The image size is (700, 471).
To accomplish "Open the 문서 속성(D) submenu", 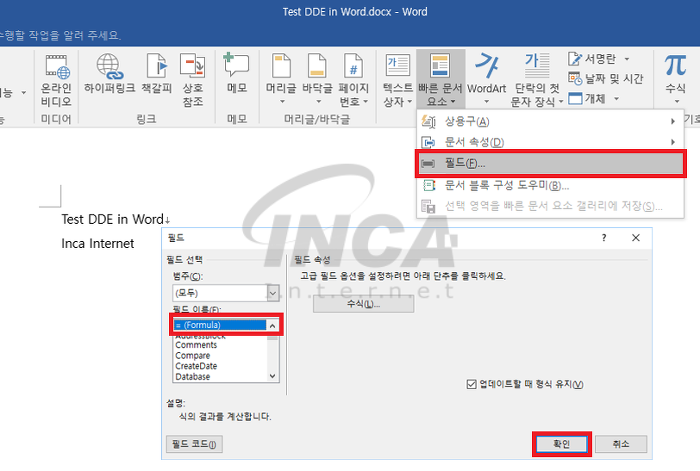I will pos(550,142).
